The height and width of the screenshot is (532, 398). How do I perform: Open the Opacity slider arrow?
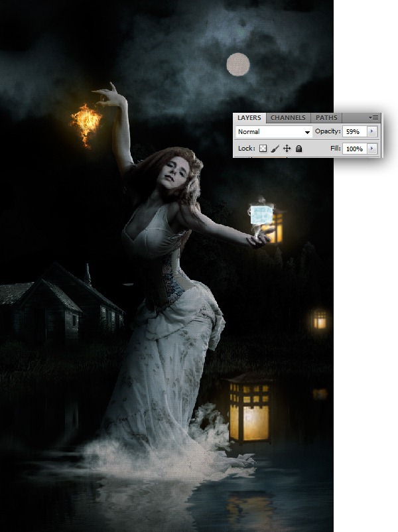coord(372,131)
